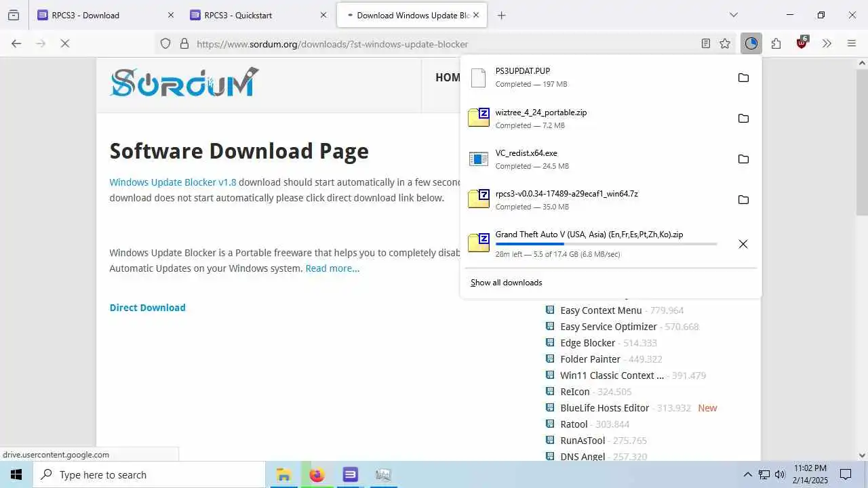Go back to previous page
The width and height of the screenshot is (868, 488).
tap(16, 43)
